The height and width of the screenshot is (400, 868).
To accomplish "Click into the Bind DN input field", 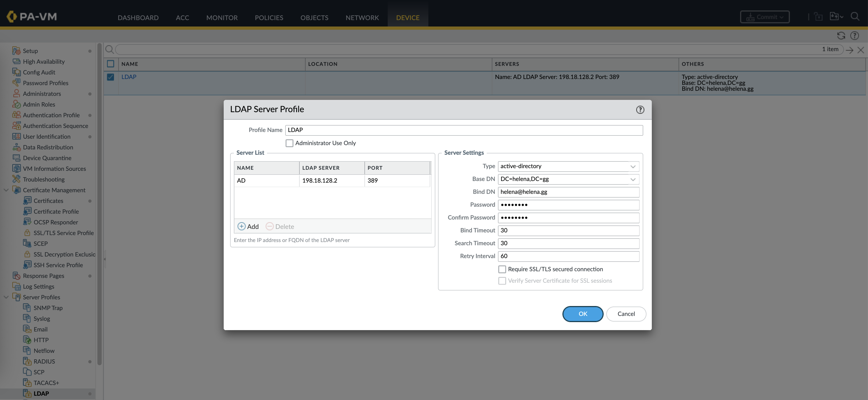I will (x=568, y=192).
